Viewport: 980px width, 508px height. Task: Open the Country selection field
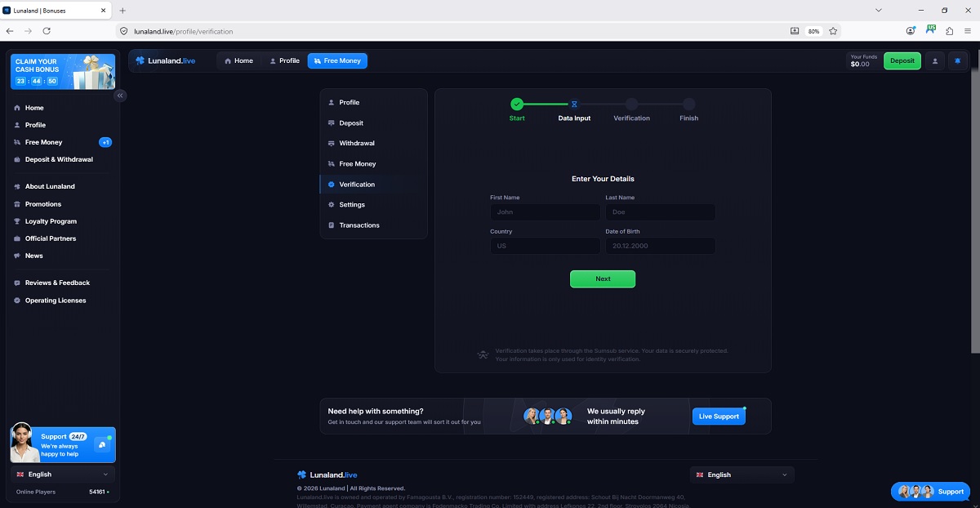pos(545,246)
